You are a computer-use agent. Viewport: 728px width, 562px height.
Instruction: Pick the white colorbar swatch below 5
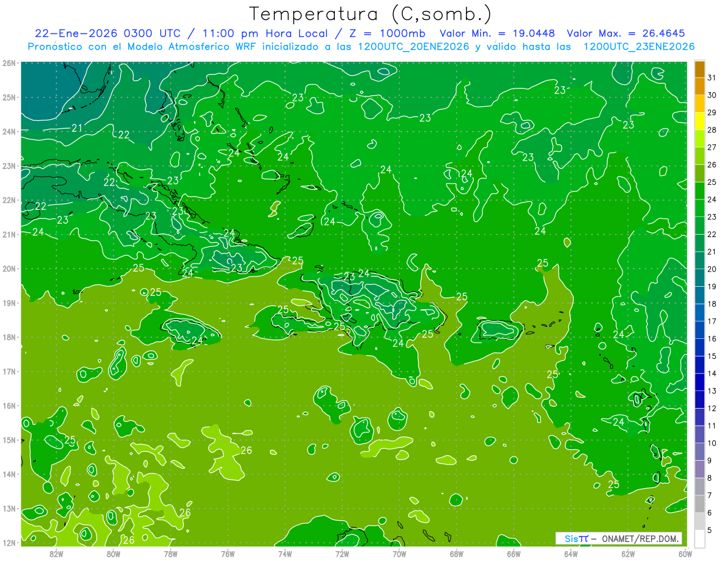click(x=699, y=538)
